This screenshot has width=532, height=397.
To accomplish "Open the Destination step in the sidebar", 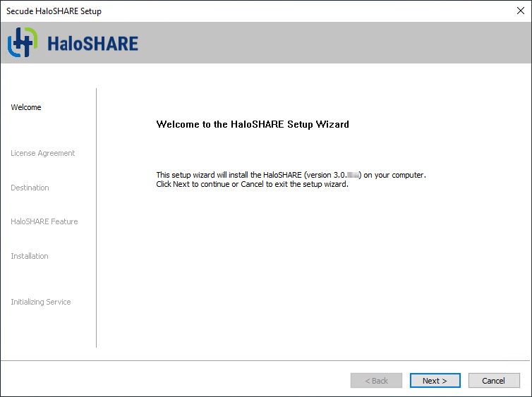I will [x=30, y=188].
